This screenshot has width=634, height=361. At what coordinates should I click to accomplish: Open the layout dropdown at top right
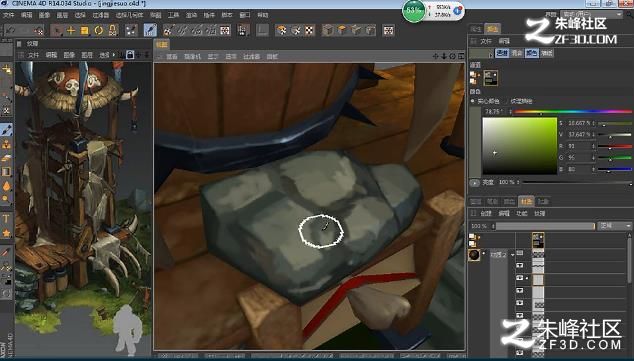(x=592, y=14)
